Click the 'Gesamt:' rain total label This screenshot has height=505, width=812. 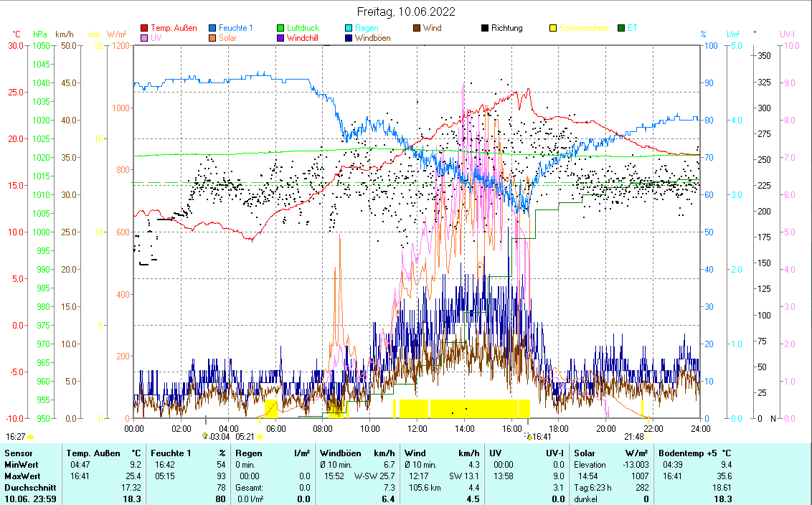click(x=249, y=487)
